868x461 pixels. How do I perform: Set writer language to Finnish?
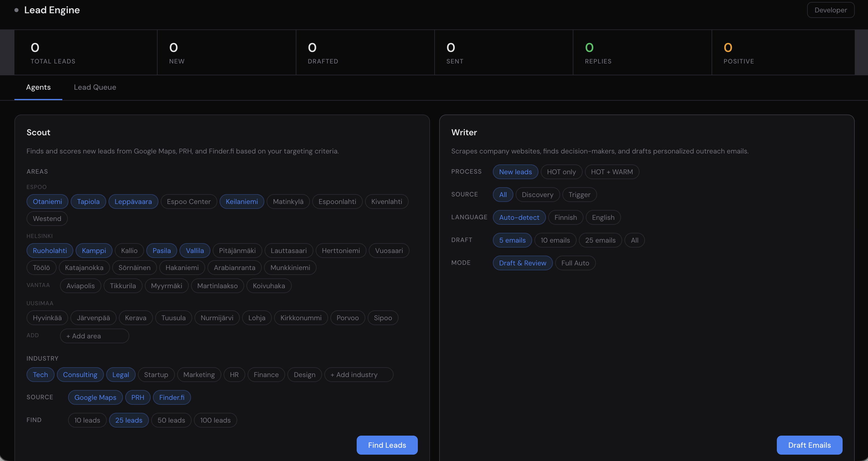pyautogui.click(x=565, y=217)
